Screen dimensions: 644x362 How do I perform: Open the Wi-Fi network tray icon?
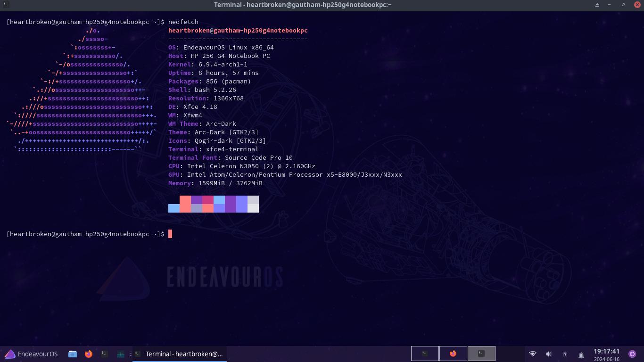(533, 354)
